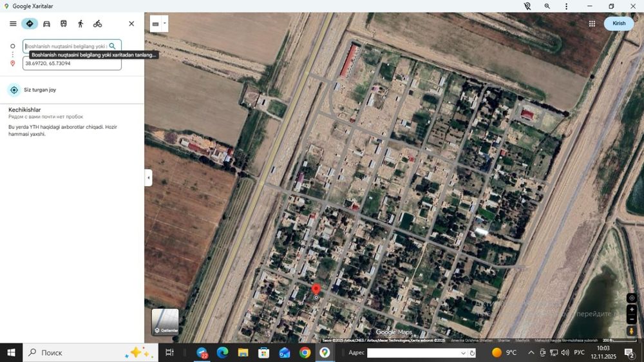This screenshot has width=644, height=362.
Task: Open clock showing 10:03 12.11.2025
Action: pos(603,352)
